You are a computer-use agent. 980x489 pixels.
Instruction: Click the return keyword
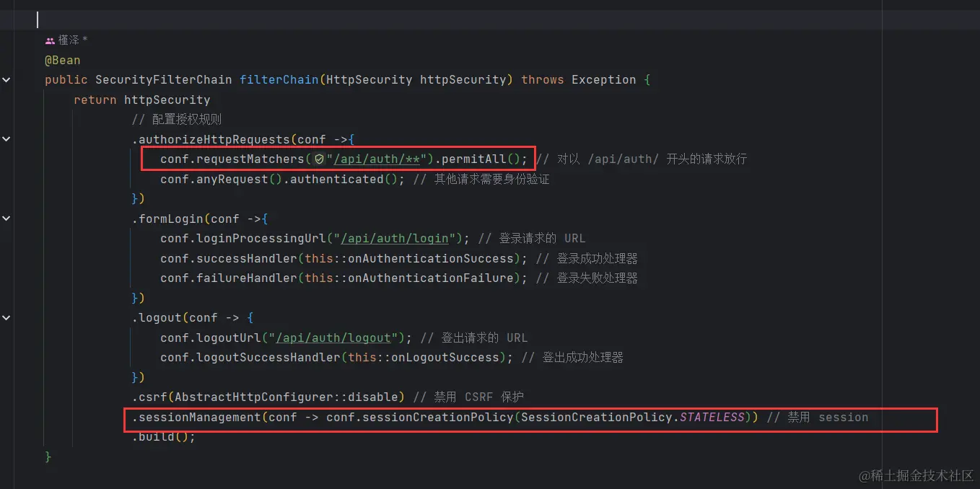(x=95, y=100)
